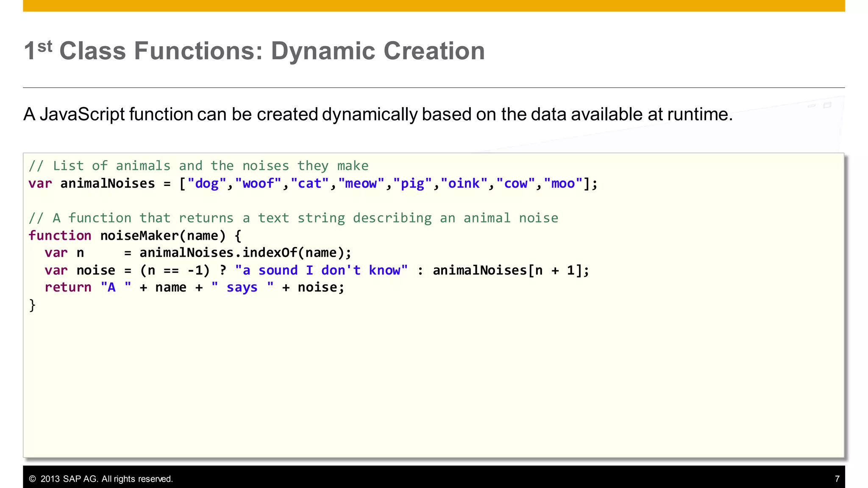Screen dimensions: 868x488
Task: Click 'noiseMaker(name)' in the function declaration
Action: click(163, 236)
